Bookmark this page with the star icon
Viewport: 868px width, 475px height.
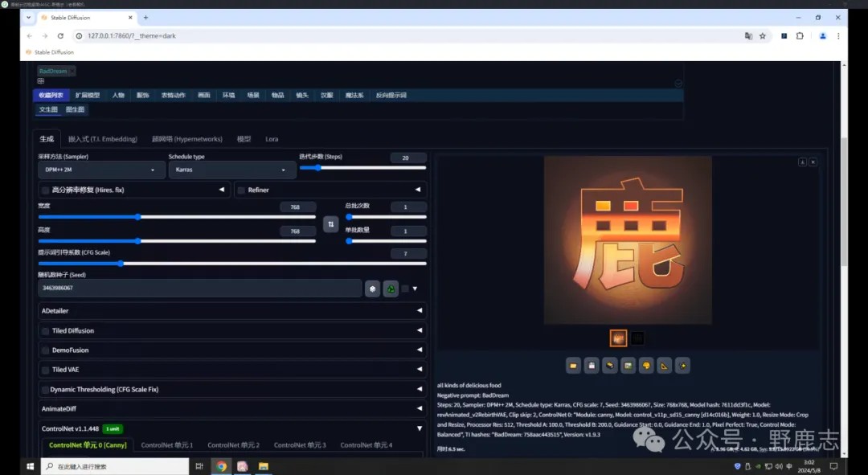762,36
